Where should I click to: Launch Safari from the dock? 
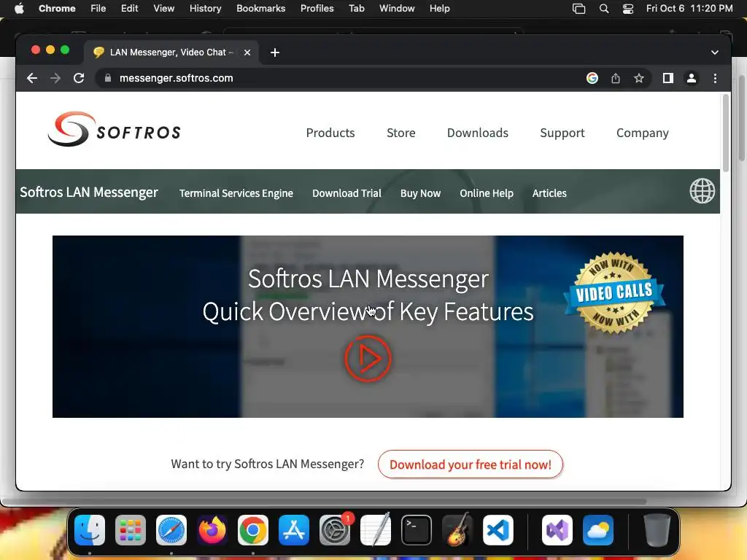click(171, 530)
